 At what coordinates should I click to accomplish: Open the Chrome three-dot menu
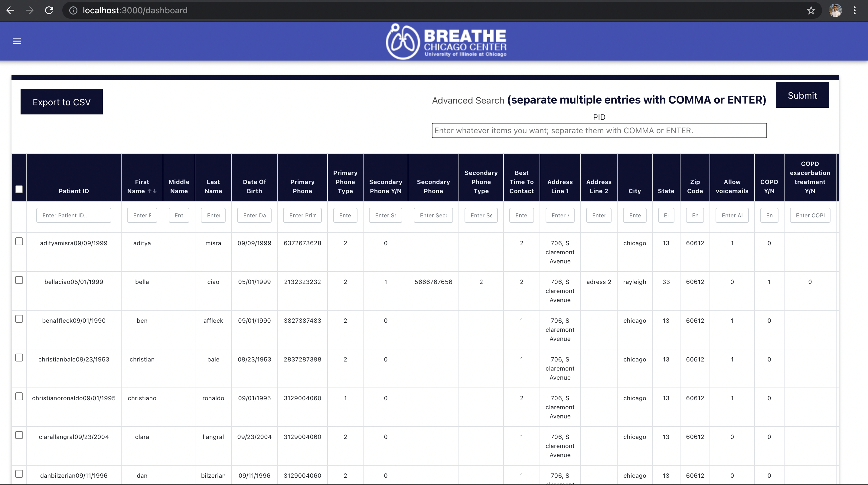[x=854, y=11]
